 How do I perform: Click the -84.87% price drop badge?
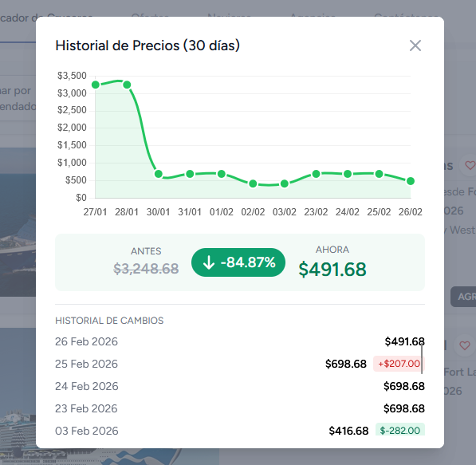[238, 262]
